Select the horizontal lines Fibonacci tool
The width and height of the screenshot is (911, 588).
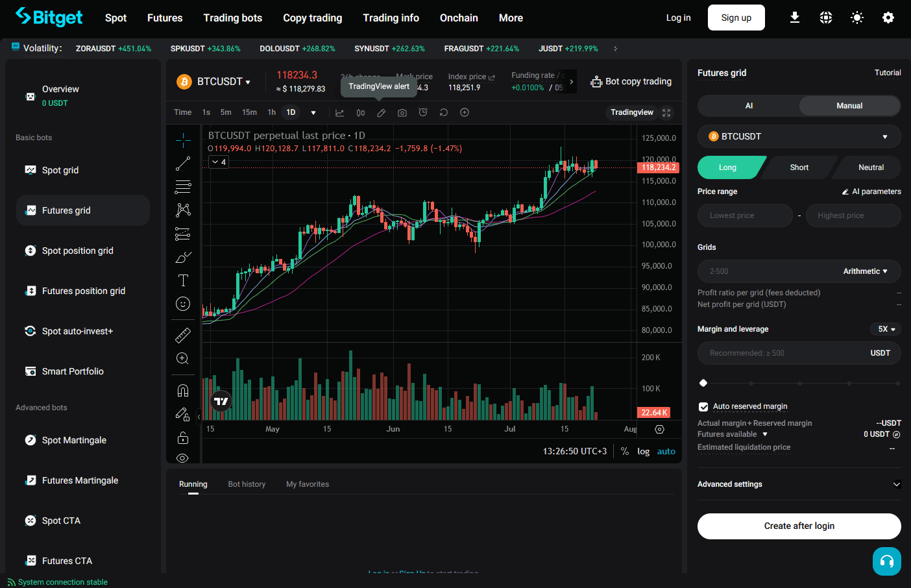(x=183, y=187)
